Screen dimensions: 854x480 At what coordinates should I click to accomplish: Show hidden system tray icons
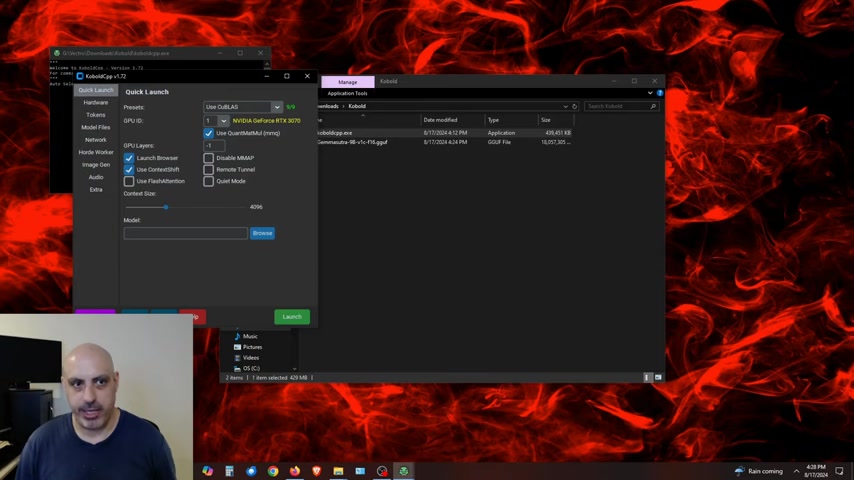pyautogui.click(x=796, y=471)
